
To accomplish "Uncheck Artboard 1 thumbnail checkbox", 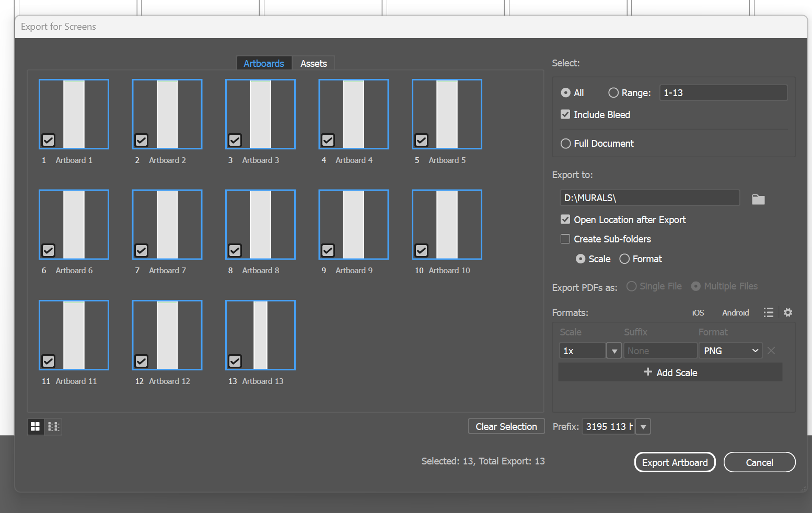I will (x=49, y=140).
